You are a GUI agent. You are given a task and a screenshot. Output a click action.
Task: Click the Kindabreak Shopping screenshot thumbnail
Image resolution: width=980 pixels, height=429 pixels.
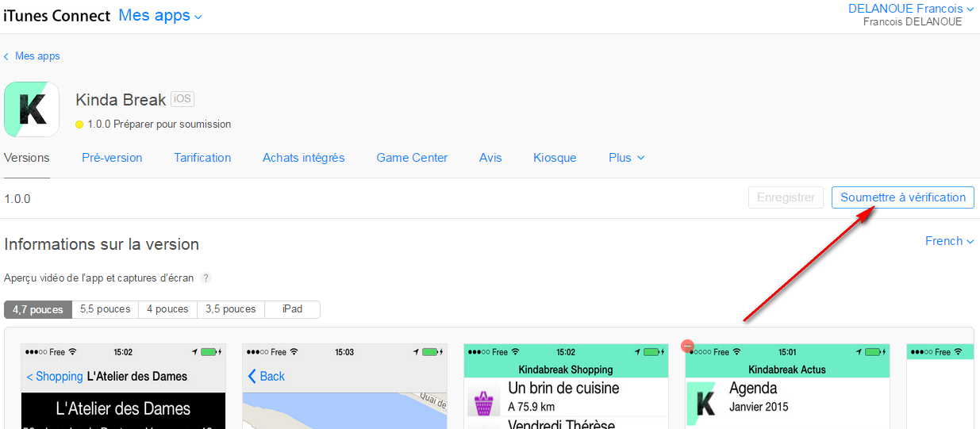tap(566, 386)
